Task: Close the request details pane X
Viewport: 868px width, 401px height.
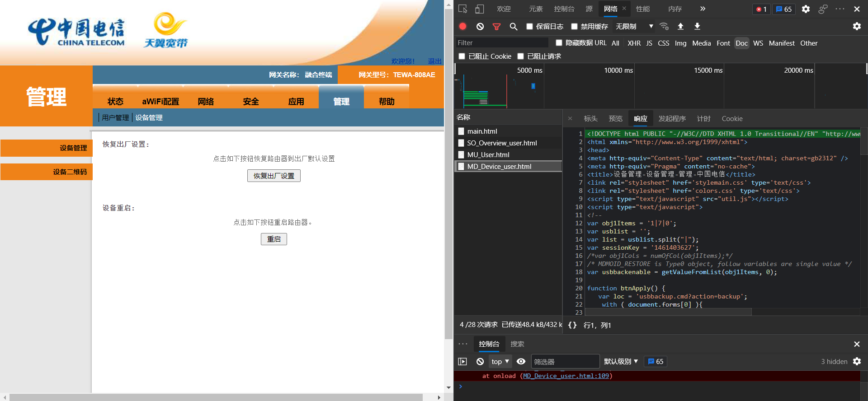Action: [570, 118]
